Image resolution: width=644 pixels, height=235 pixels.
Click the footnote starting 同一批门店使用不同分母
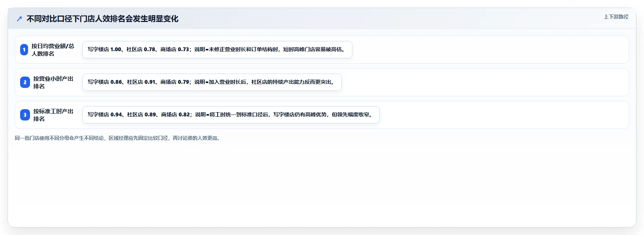(x=118, y=138)
